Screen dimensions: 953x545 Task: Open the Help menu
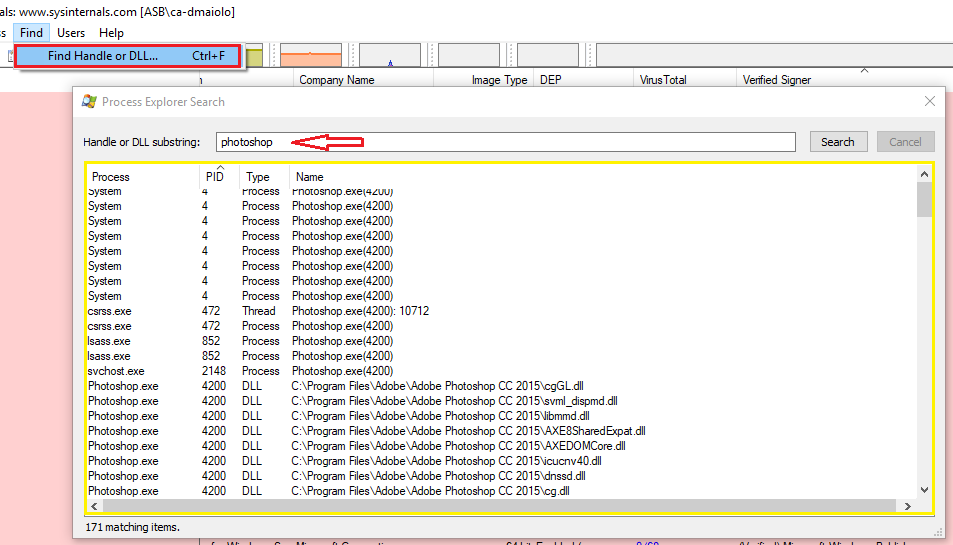[111, 33]
